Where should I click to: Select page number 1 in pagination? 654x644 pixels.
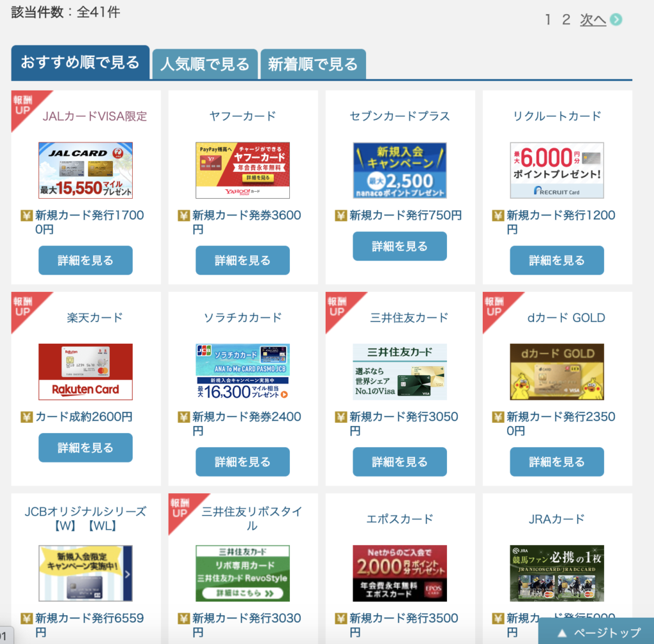pos(547,20)
